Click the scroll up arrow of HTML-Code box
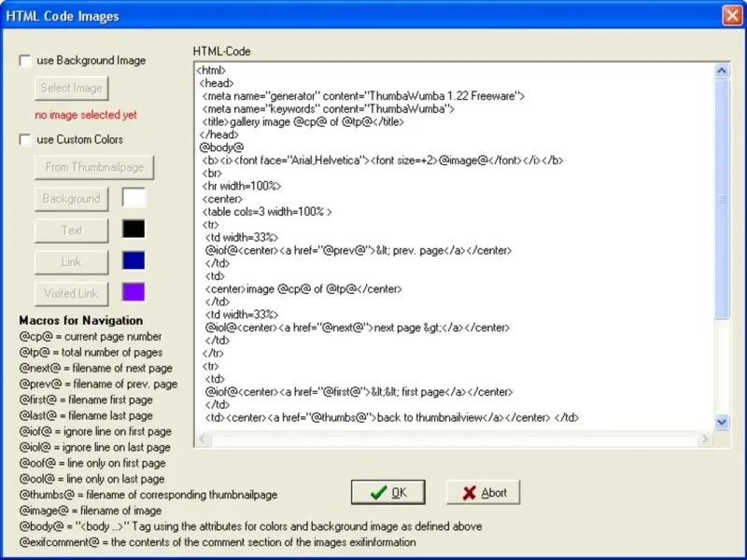 (722, 72)
